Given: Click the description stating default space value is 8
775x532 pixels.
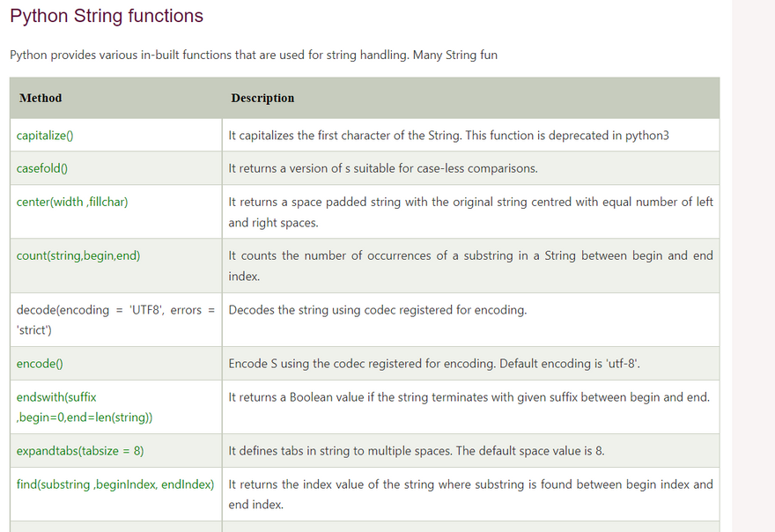Looking at the screenshot, I should [x=416, y=451].
